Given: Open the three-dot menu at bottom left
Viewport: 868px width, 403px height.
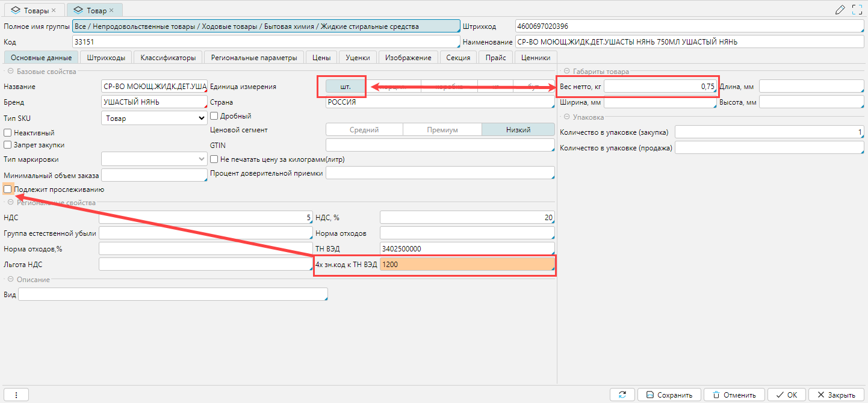Looking at the screenshot, I should pyautogui.click(x=16, y=395).
